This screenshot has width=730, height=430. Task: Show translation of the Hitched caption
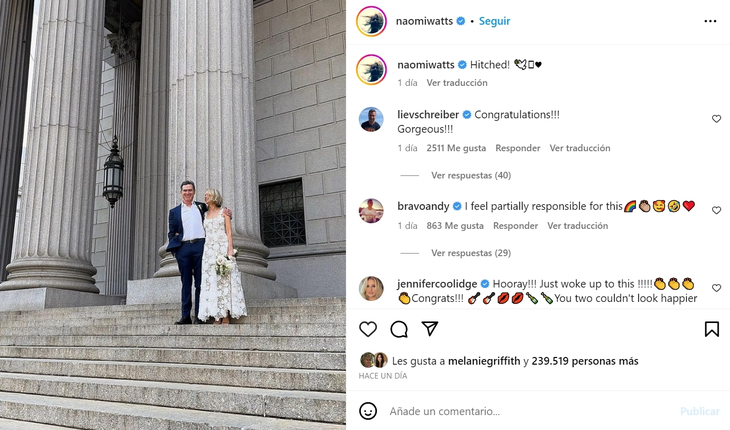(x=457, y=83)
